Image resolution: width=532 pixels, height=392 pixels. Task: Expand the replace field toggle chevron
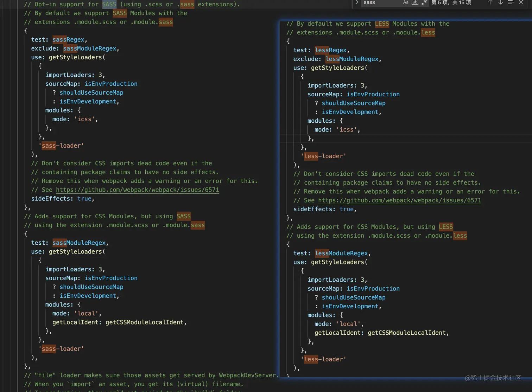(x=357, y=2)
